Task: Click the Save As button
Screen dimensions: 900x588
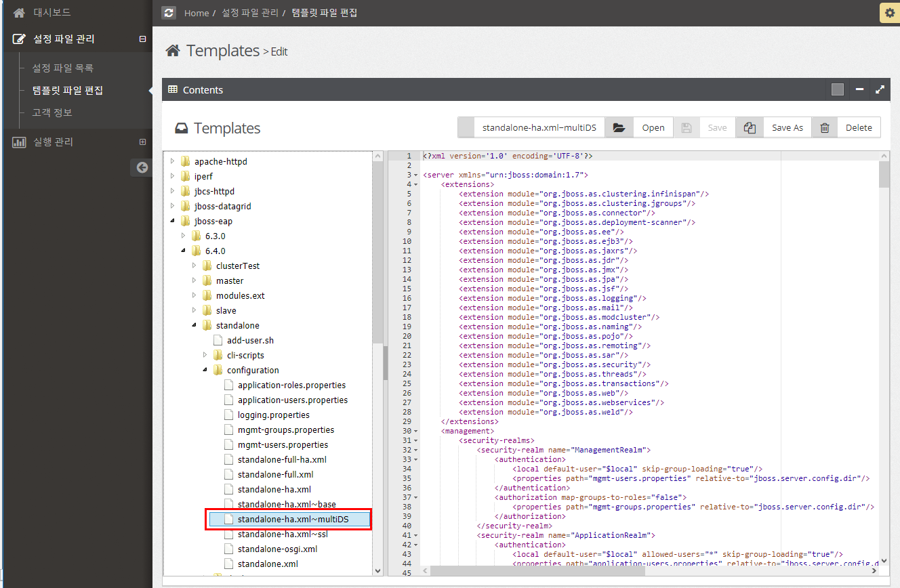Action: click(x=787, y=127)
